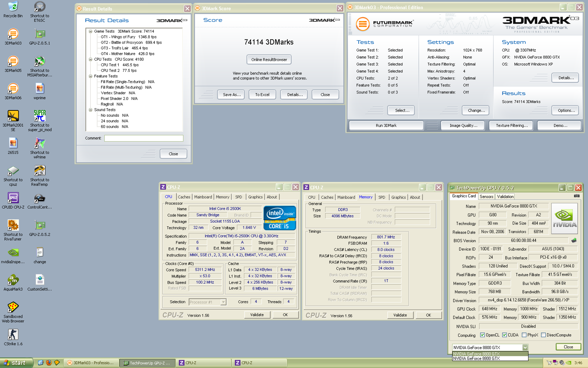This screenshot has height=368, width=588.
Task: Switch to TechPowerUp GPU-Z taskbar button
Action: pyautogui.click(x=147, y=363)
